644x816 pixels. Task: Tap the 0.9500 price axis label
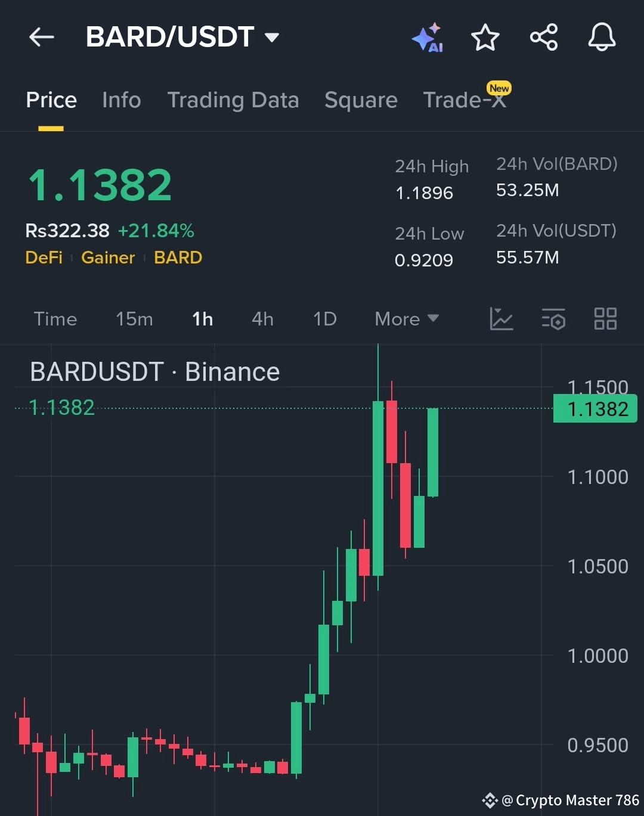[x=597, y=745]
